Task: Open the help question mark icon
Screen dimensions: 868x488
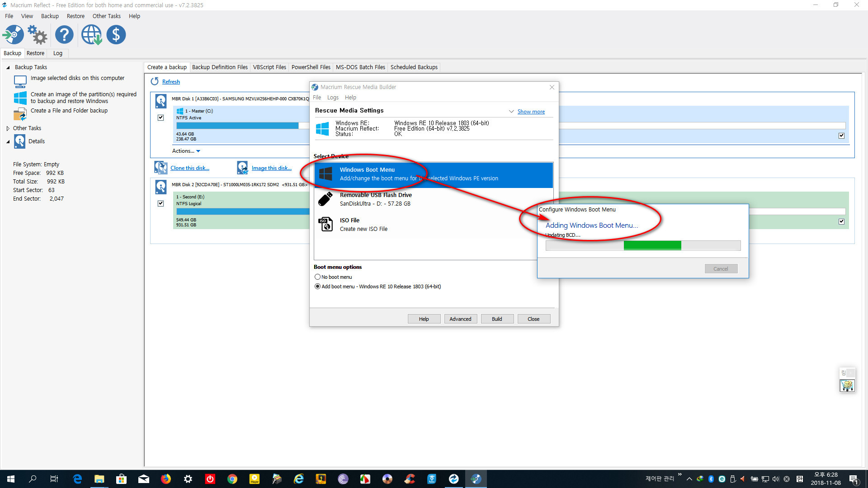Action: 64,35
